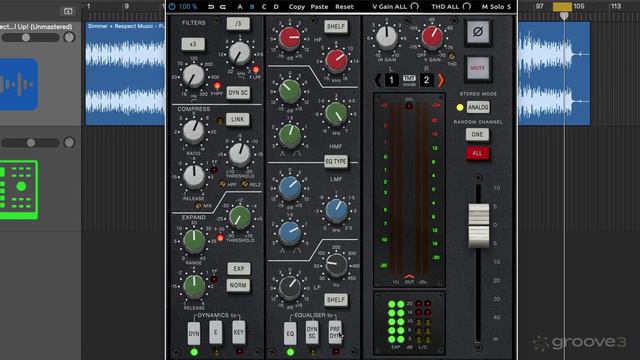The width and height of the screenshot is (640, 360).
Task: Click the redo arrow in plugin toolbar
Action: 223,7
